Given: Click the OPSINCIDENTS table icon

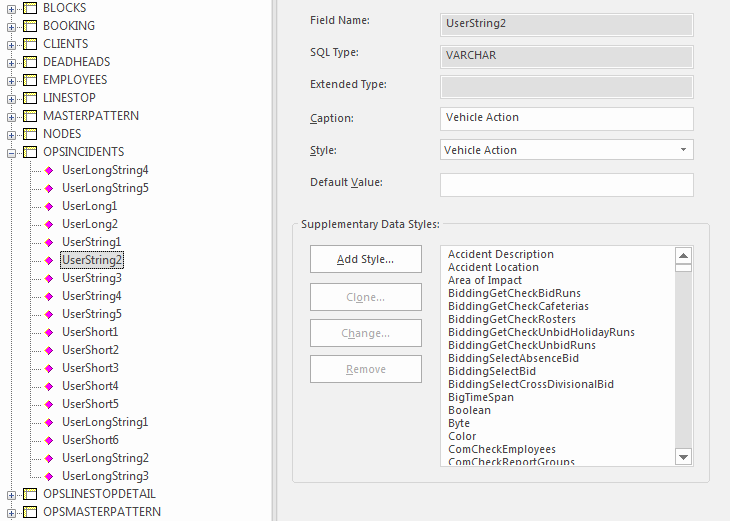Looking at the screenshot, I should tap(30, 152).
